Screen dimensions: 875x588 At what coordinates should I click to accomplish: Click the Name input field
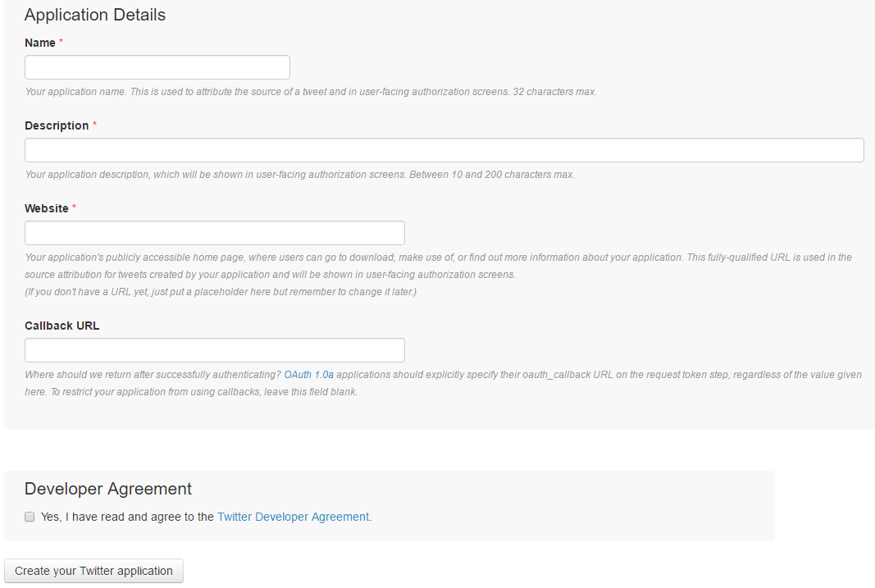click(157, 67)
